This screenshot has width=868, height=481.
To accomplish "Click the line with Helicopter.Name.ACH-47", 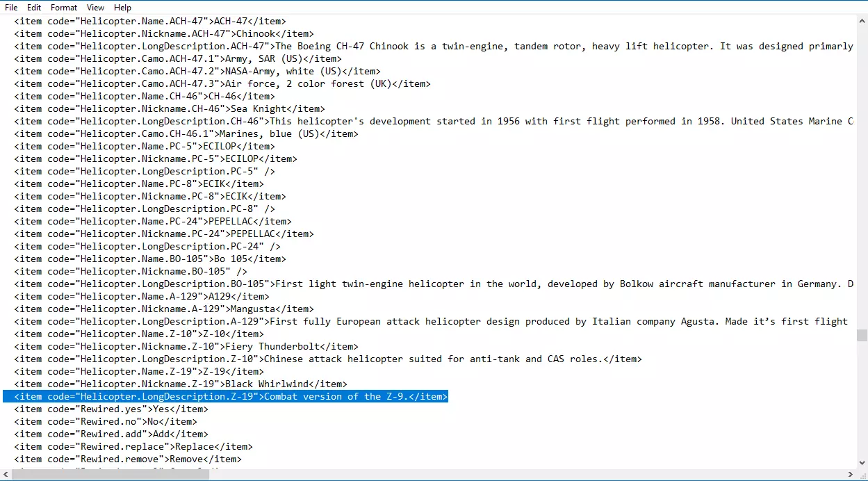I will tap(150, 22).
